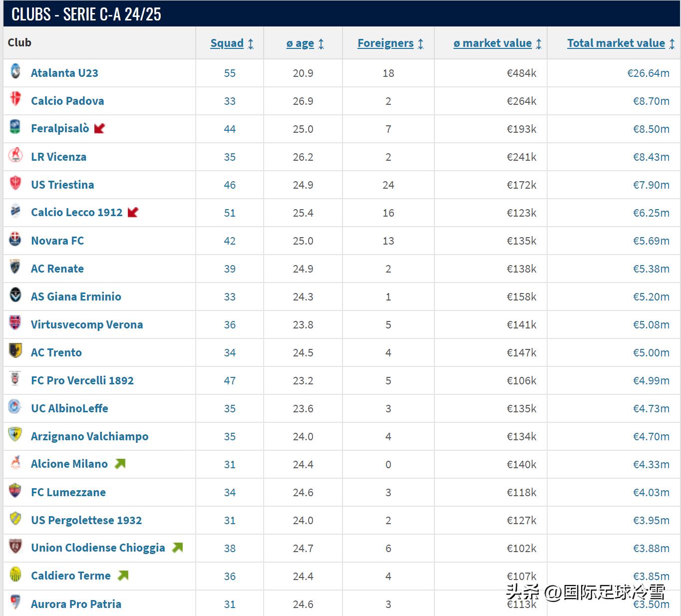Open the Union Clodiense Chioggia link
Image resolution: width=681 pixels, height=616 pixels.
coord(98,548)
